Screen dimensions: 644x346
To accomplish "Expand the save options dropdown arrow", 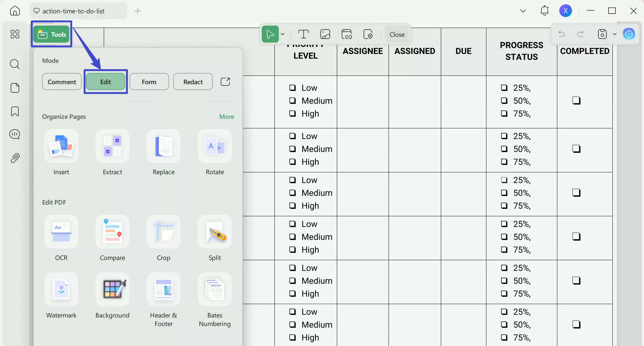I will tap(615, 34).
